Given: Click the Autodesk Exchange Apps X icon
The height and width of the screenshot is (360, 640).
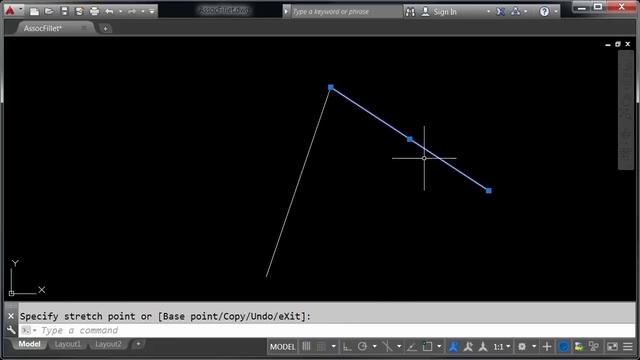Looking at the screenshot, I should pyautogui.click(x=500, y=12).
